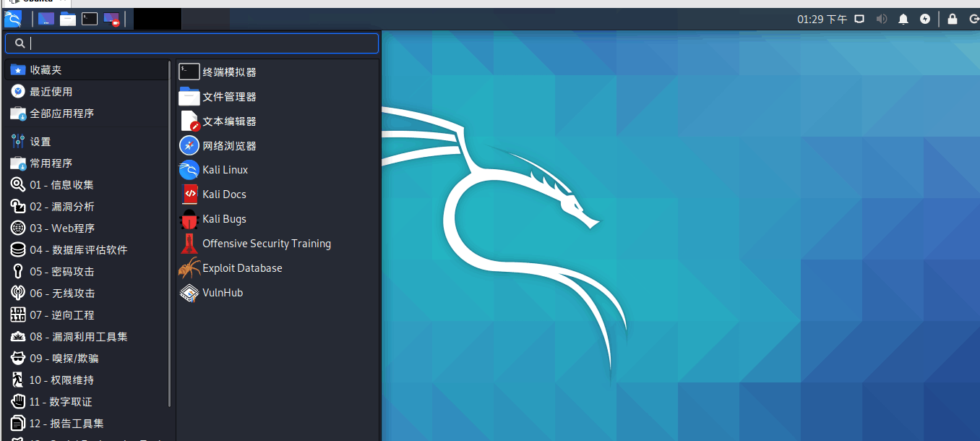Select the 收藏夹 category
The width and height of the screenshot is (980, 441).
(x=87, y=70)
